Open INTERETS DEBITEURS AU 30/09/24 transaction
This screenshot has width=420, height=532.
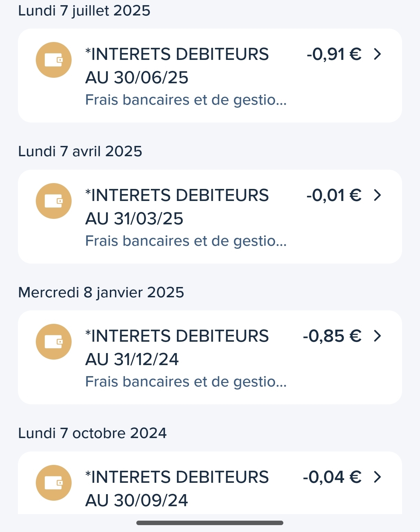tap(177, 489)
